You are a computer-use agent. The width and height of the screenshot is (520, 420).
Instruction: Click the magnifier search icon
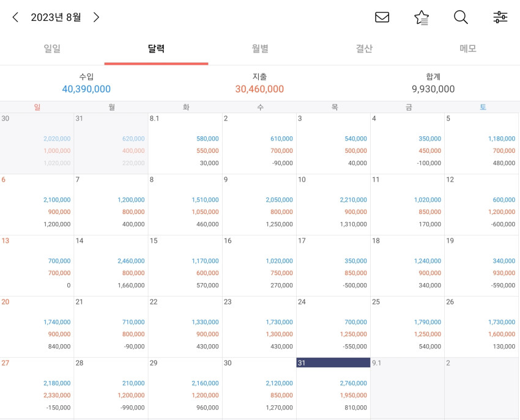click(461, 17)
